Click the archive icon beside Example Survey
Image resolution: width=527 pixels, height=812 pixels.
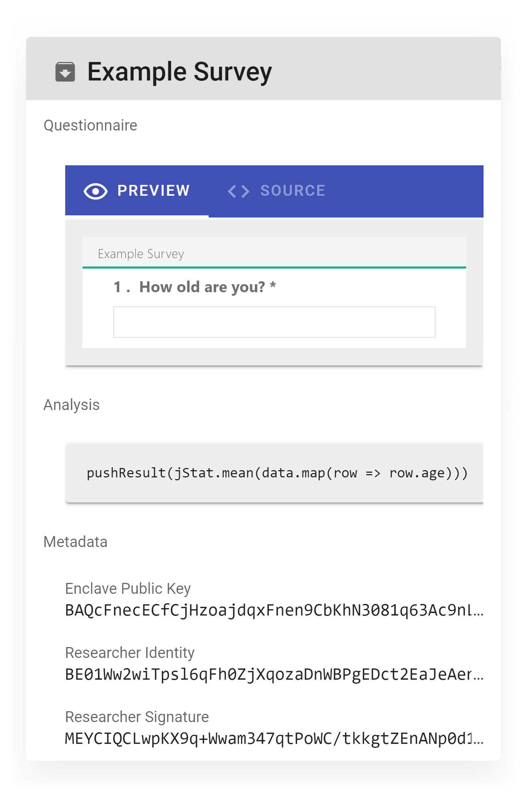click(x=65, y=72)
